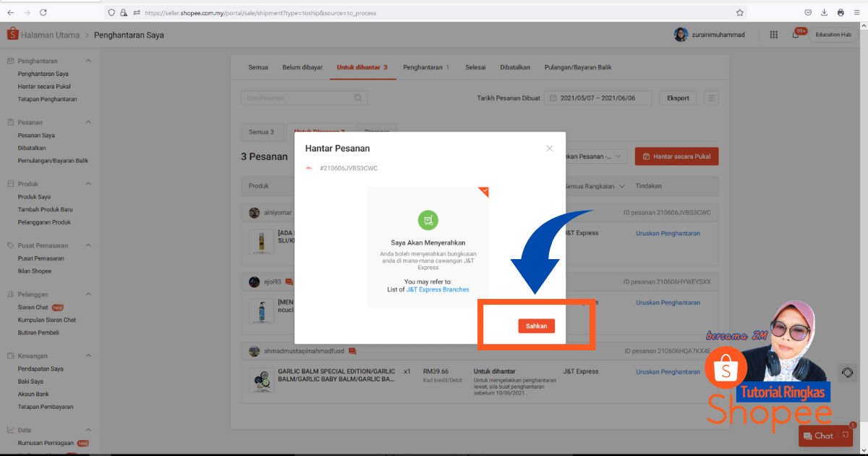
Task: Select the Saya Akan Menyerahkan option card
Action: pyautogui.click(x=428, y=247)
